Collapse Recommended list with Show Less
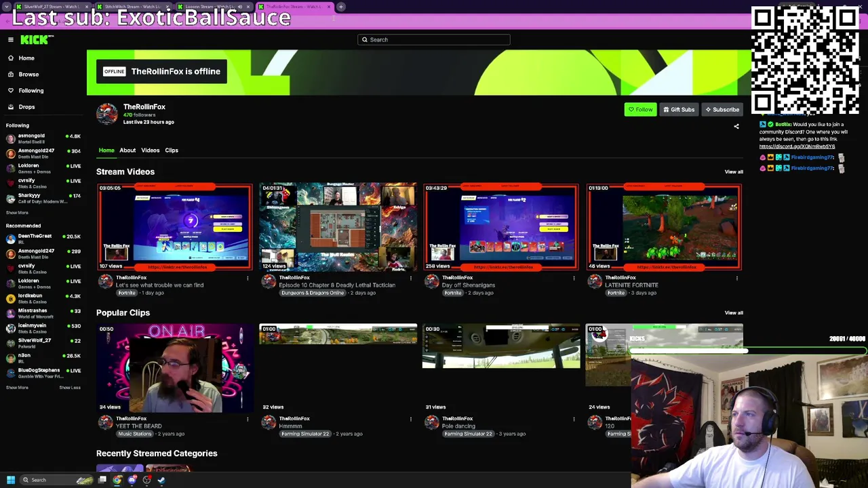Viewport: 868px width, 488px height. (70, 388)
